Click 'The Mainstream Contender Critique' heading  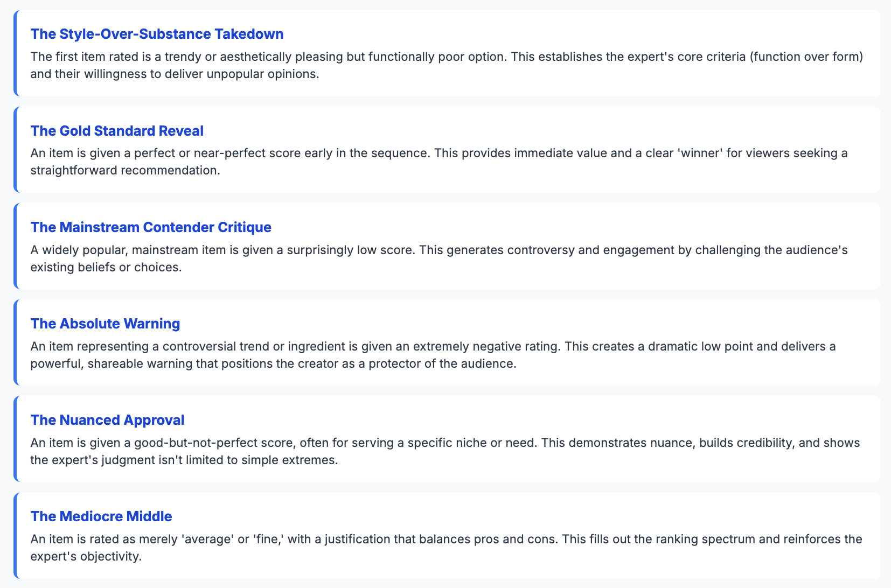(151, 227)
